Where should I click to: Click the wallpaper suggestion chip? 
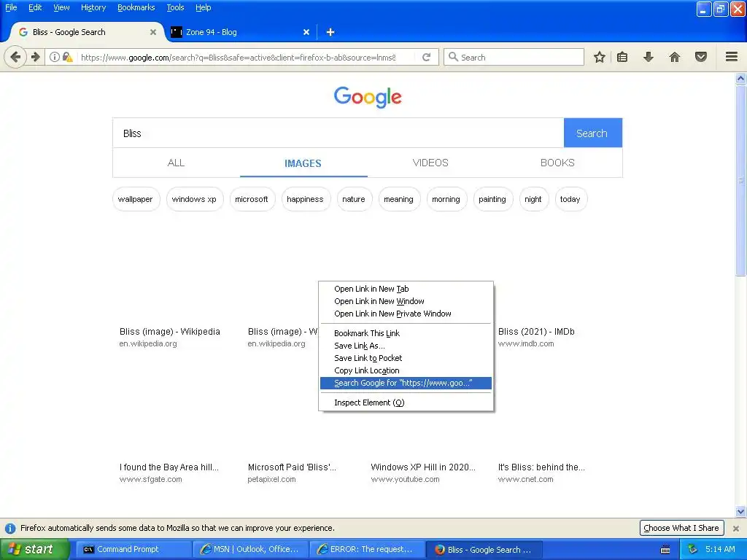[x=136, y=199]
